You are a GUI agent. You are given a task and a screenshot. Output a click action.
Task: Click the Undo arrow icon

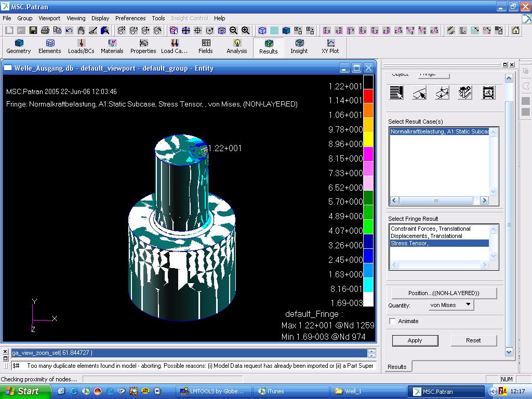click(x=69, y=30)
